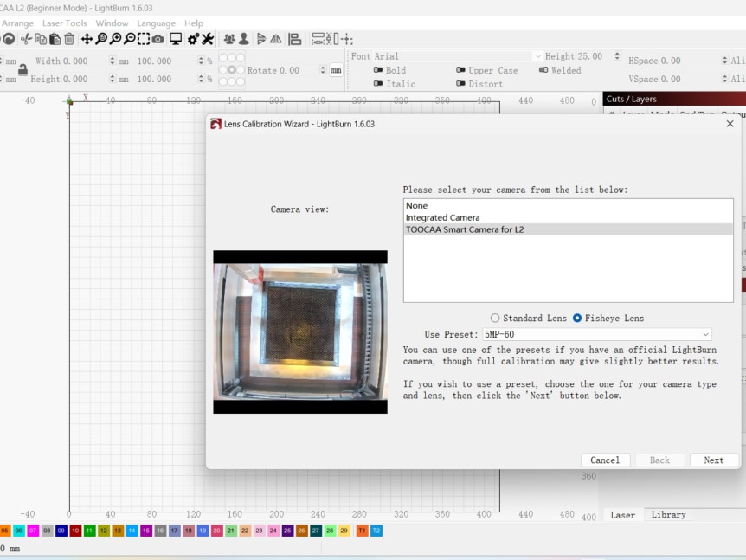This screenshot has height=560, width=746.
Task: Click the Zoom in magnifier icon
Action: click(115, 39)
